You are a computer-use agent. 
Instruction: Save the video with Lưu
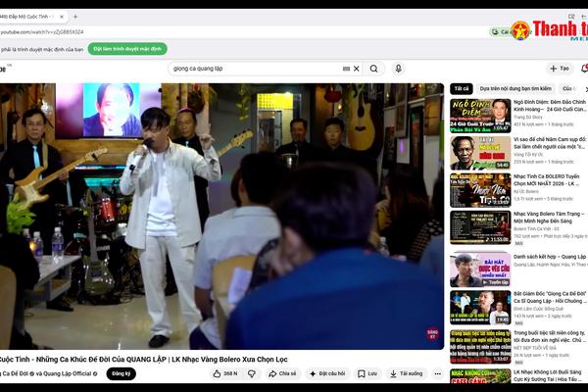[x=367, y=373]
